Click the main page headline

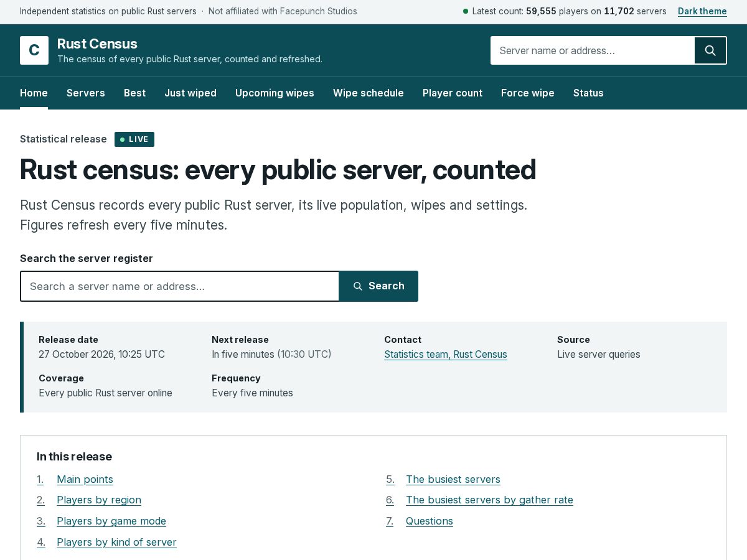pyautogui.click(x=278, y=169)
